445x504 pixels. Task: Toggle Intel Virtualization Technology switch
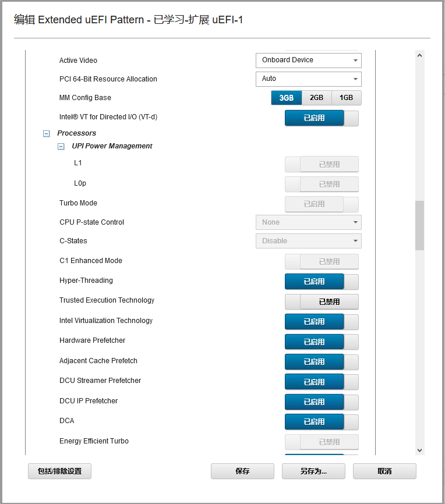coord(322,322)
